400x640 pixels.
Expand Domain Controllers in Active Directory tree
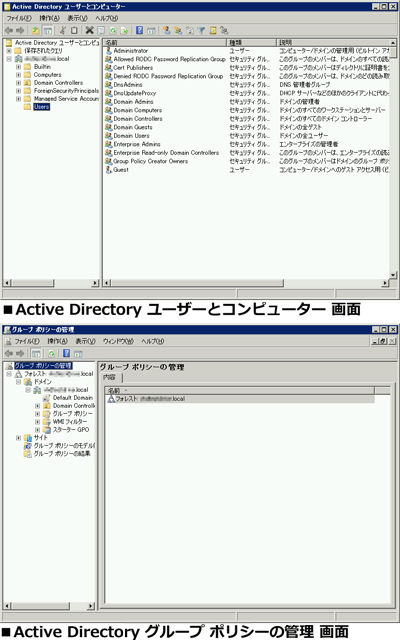click(x=18, y=82)
